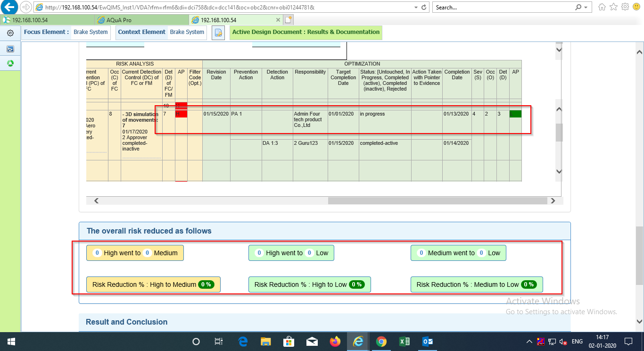Click the green AP cell in optimization row
Viewport: 644px width, 351px height.
515,114
